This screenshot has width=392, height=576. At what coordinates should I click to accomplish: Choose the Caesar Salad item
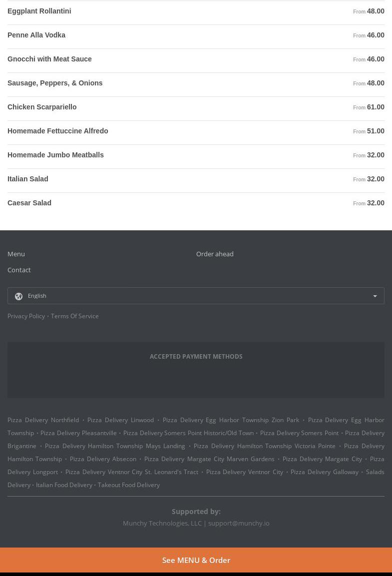[x=29, y=203]
